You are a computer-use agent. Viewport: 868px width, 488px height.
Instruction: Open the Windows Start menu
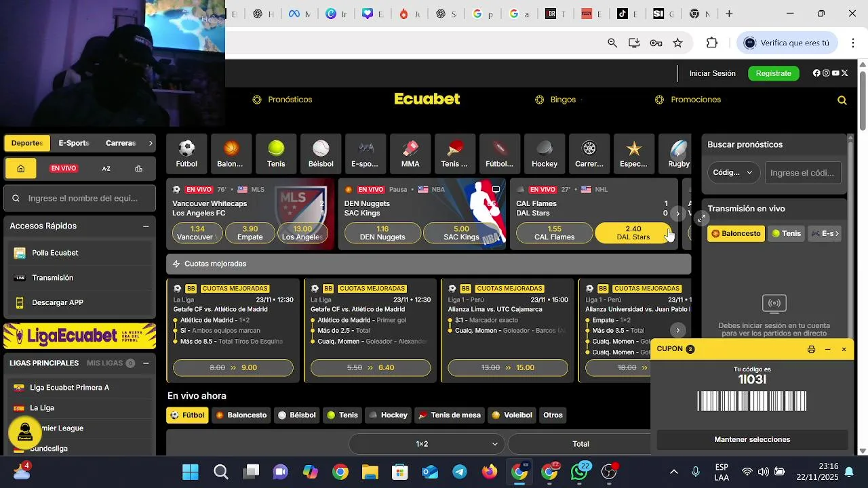click(191, 472)
